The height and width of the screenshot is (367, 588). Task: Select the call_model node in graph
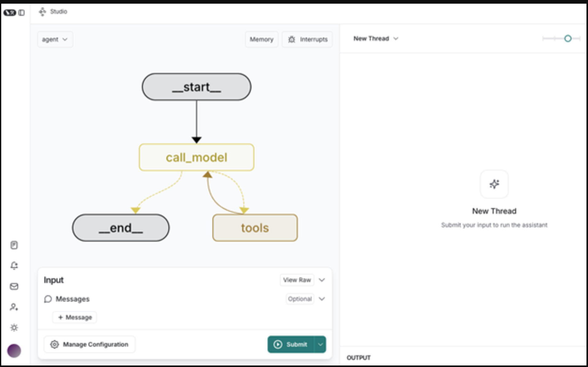tap(196, 157)
